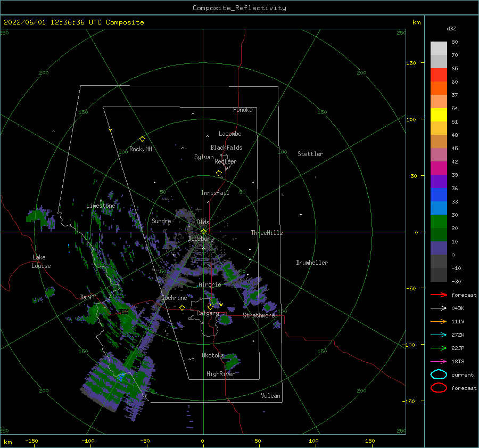This screenshot has width=479, height=448.
Task: Click the HighRiver label
Action: pyautogui.click(x=220, y=374)
